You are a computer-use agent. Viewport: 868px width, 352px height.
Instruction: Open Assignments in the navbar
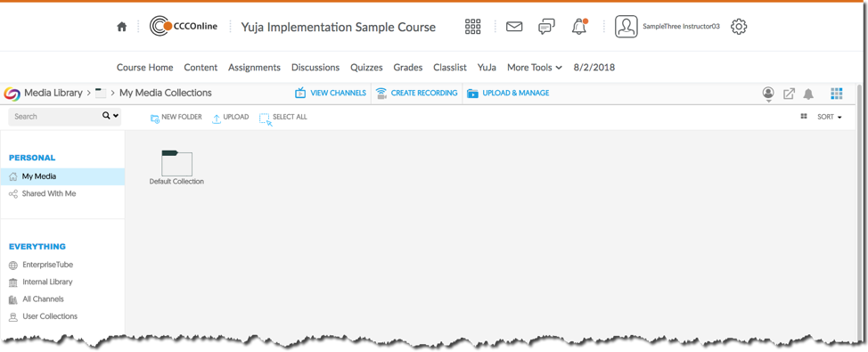[254, 68]
